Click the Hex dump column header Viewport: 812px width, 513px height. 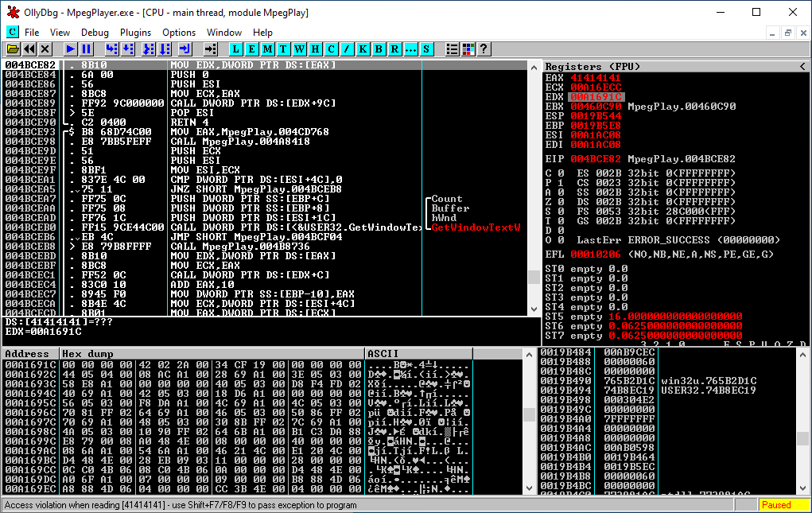point(212,354)
